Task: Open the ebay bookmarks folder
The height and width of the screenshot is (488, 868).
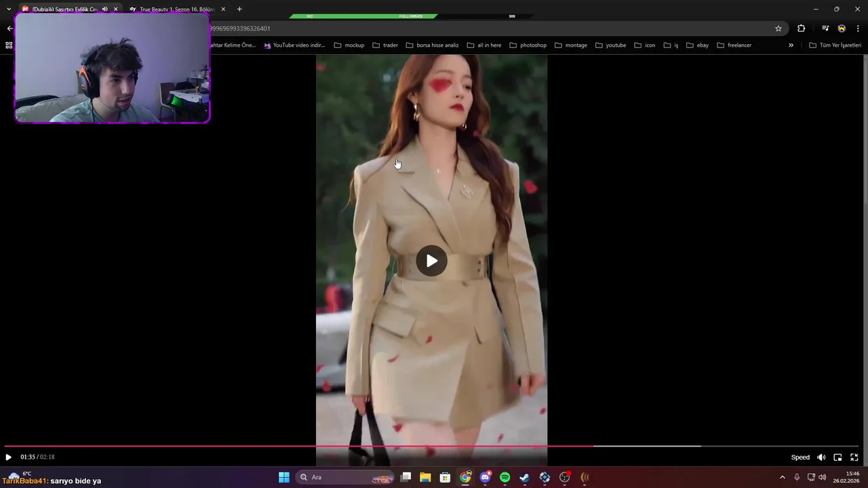Action: click(x=697, y=45)
